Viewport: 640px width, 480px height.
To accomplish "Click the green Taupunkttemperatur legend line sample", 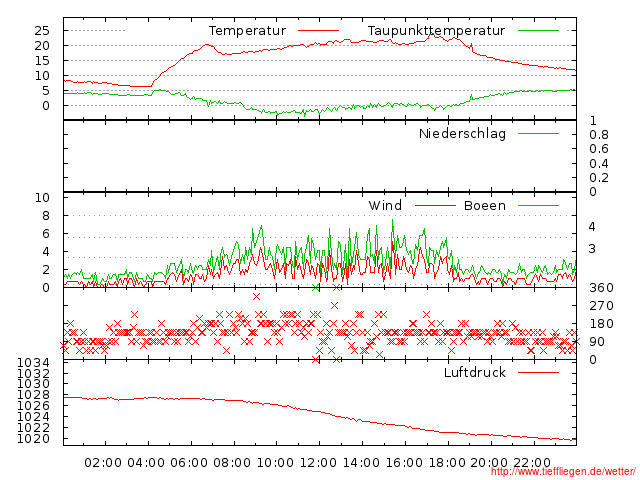I will pos(538,31).
